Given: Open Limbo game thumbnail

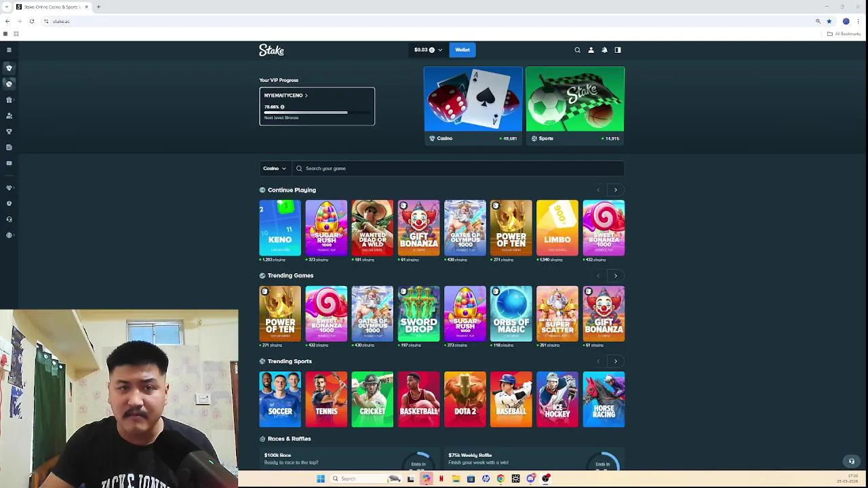Looking at the screenshot, I should (557, 228).
